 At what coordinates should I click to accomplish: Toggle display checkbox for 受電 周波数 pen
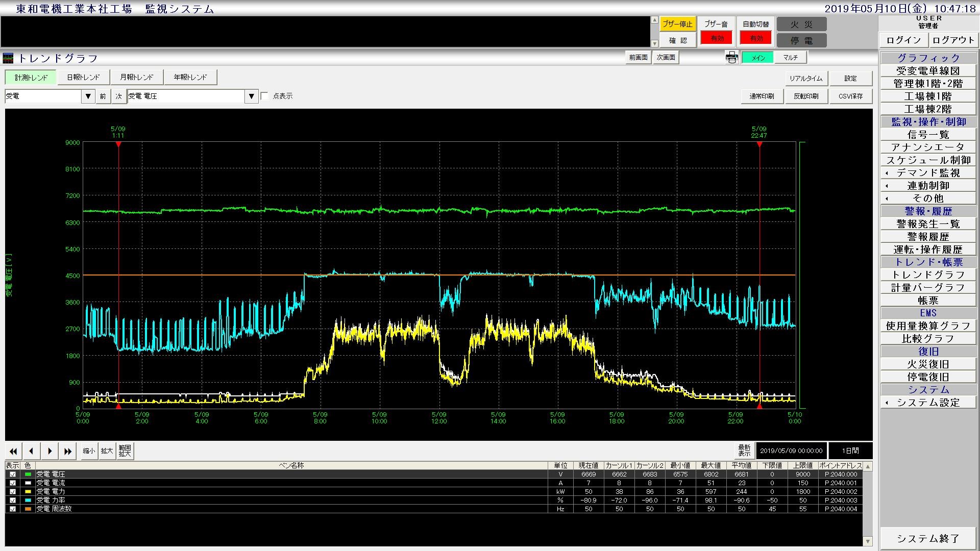[13, 509]
